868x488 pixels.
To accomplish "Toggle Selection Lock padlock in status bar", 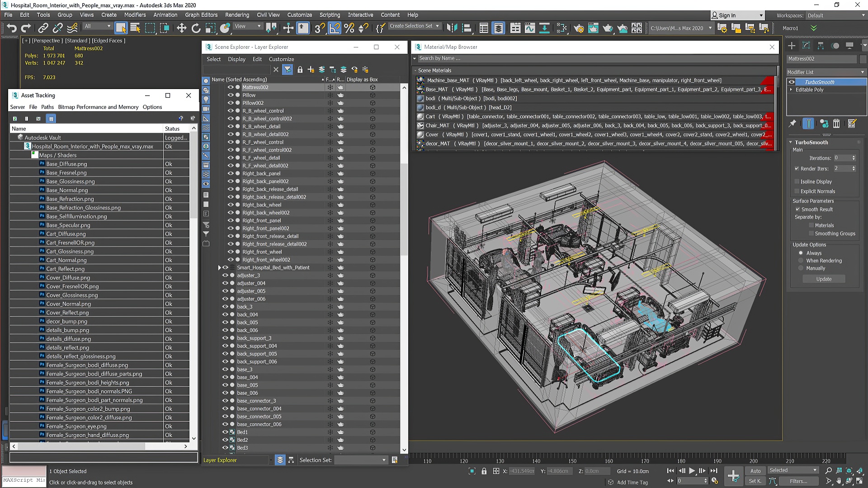I will 484,471.
